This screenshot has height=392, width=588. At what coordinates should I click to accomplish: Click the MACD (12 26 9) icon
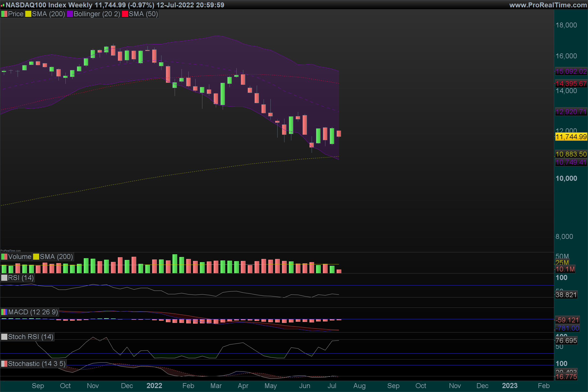(x=4, y=312)
